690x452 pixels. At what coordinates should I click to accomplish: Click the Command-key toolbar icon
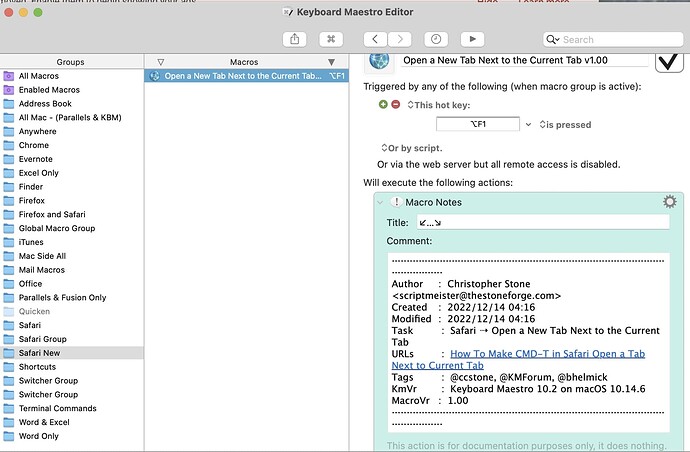point(330,39)
